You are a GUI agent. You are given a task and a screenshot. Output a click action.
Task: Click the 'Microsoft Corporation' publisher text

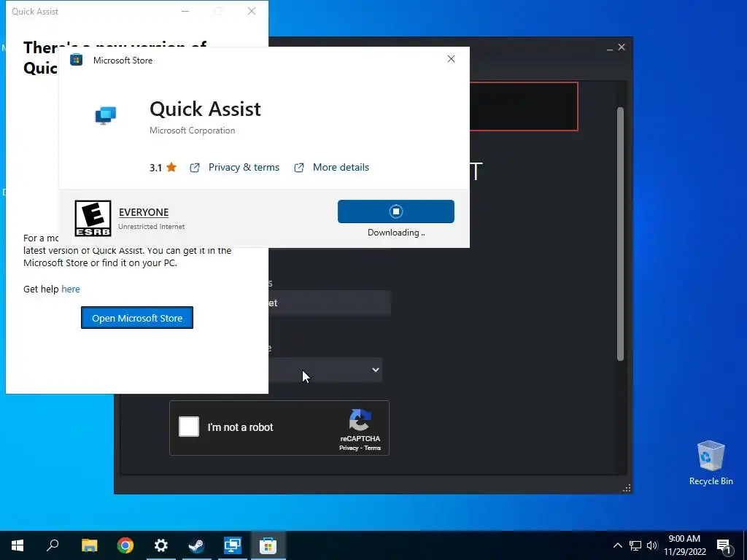192,131
